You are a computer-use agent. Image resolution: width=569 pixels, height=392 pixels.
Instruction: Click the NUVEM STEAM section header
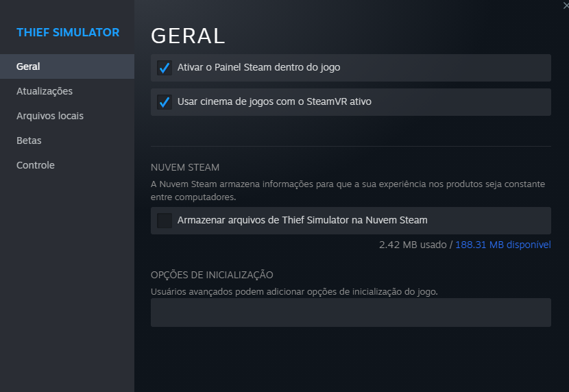click(185, 167)
